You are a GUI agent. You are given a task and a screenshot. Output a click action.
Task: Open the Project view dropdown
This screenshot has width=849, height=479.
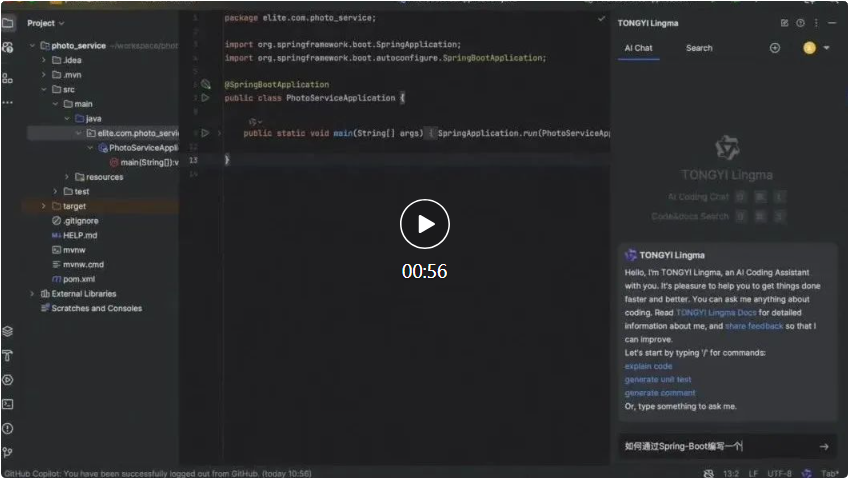coord(45,23)
